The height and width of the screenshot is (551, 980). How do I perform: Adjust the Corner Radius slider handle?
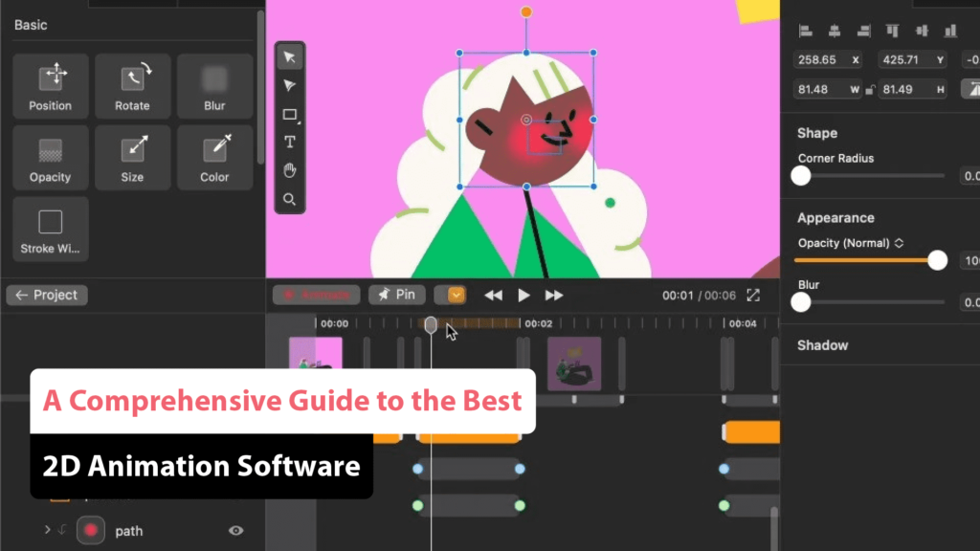click(801, 176)
